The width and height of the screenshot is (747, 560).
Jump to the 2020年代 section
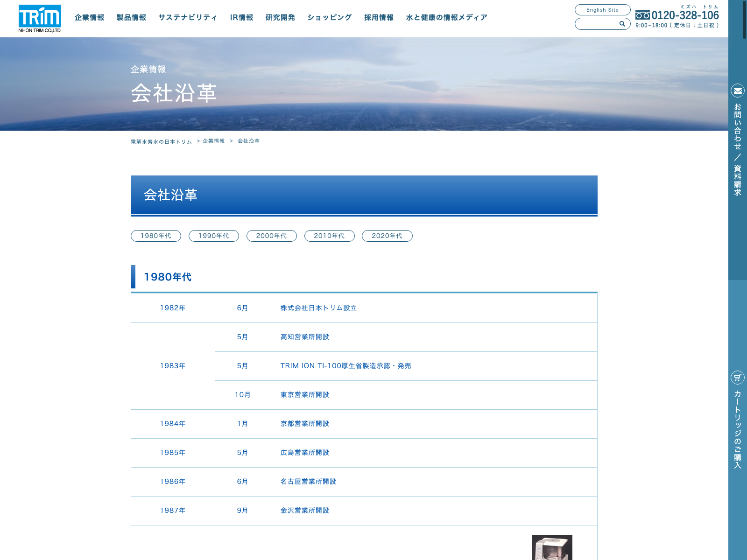387,236
